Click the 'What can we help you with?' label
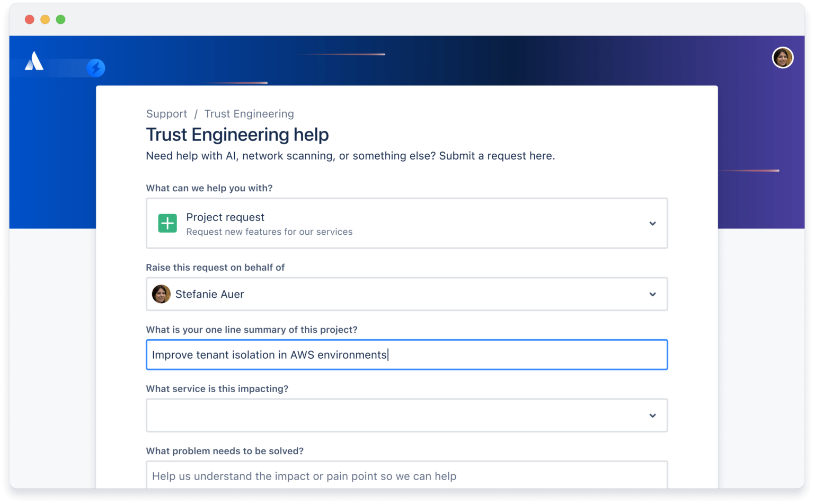Image resolution: width=814 pixels, height=504 pixels. 209,188
